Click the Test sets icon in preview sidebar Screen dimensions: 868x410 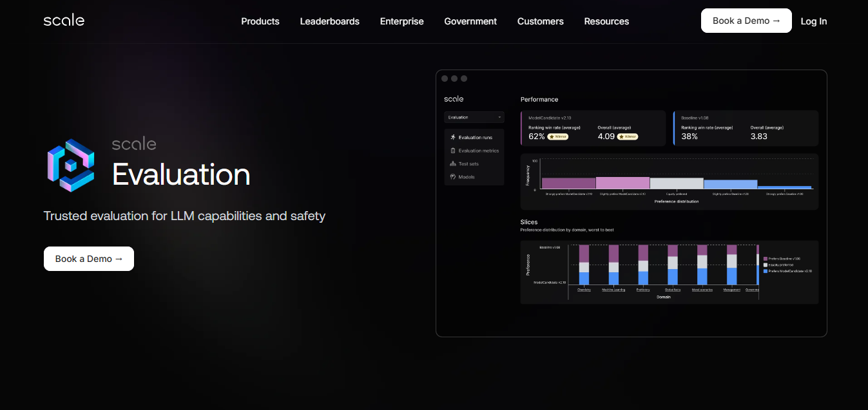453,163
